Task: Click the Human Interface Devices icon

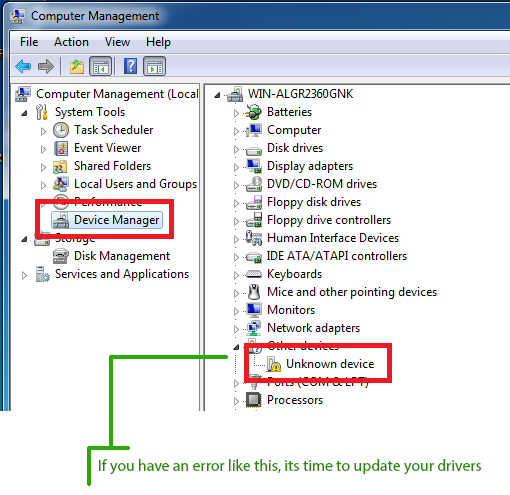Action: coord(254,238)
